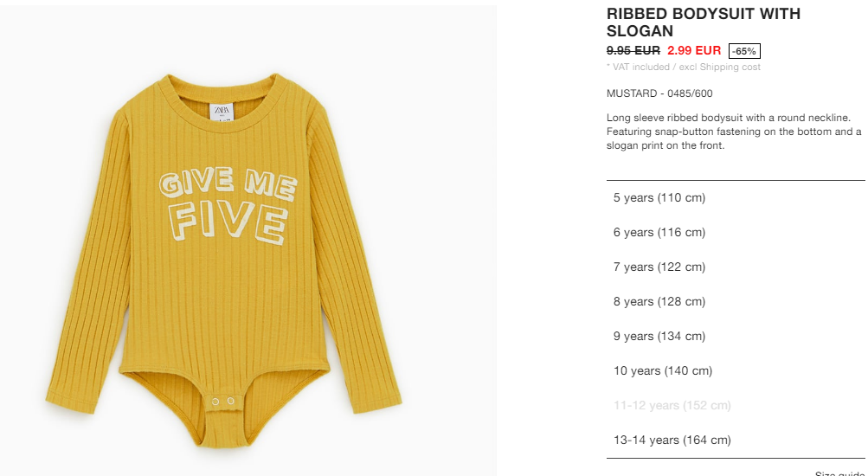The image size is (868, 476).
Task: Click the MUSTARD - 0485/600 reference text
Action: 659,93
